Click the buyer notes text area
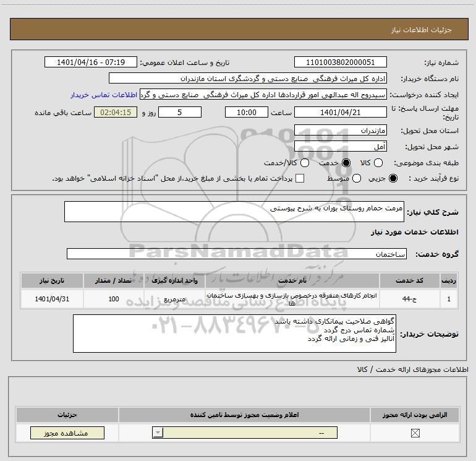This screenshot has width=476, height=461. coord(234,334)
